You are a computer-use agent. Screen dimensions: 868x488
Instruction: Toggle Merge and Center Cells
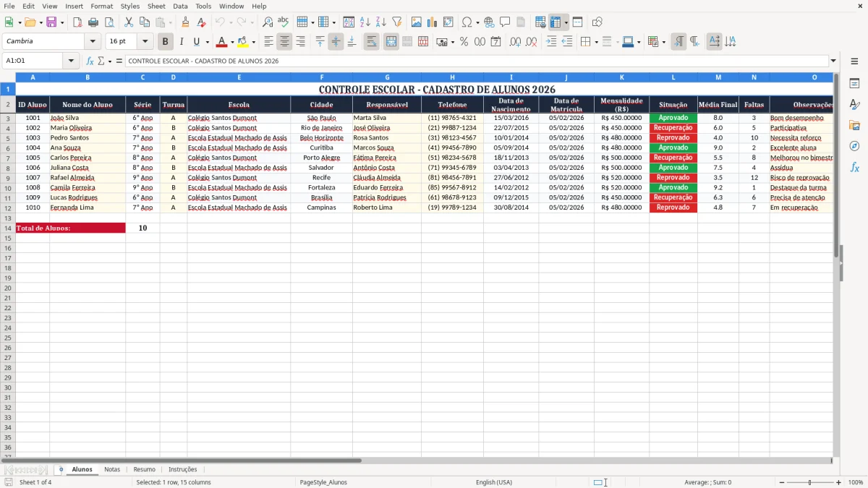coord(391,42)
